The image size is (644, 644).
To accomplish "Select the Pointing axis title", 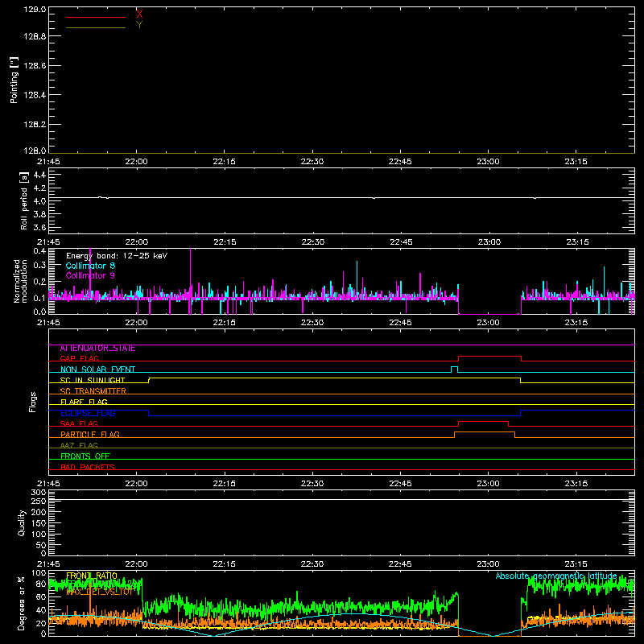I will click(x=14, y=80).
